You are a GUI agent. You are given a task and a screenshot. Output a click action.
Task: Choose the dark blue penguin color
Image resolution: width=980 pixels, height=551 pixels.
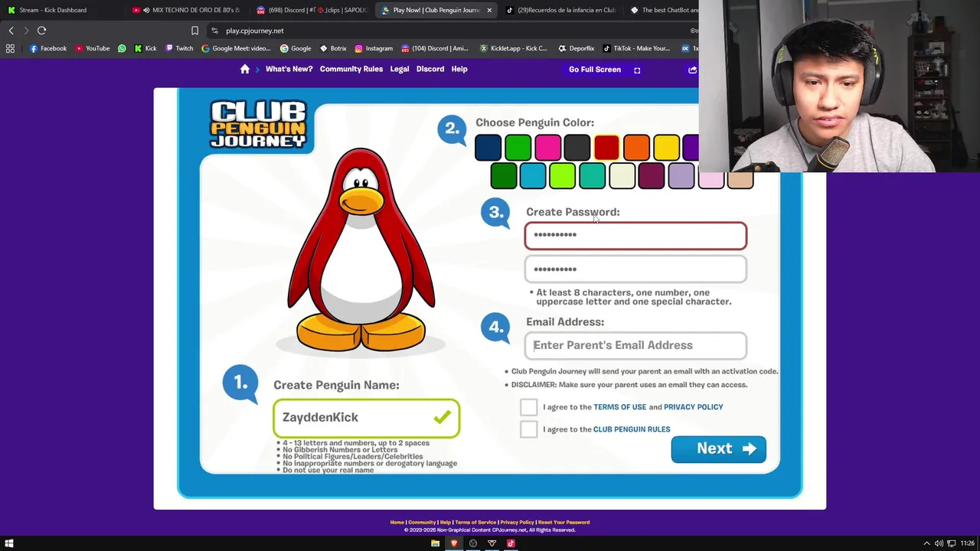tap(488, 148)
